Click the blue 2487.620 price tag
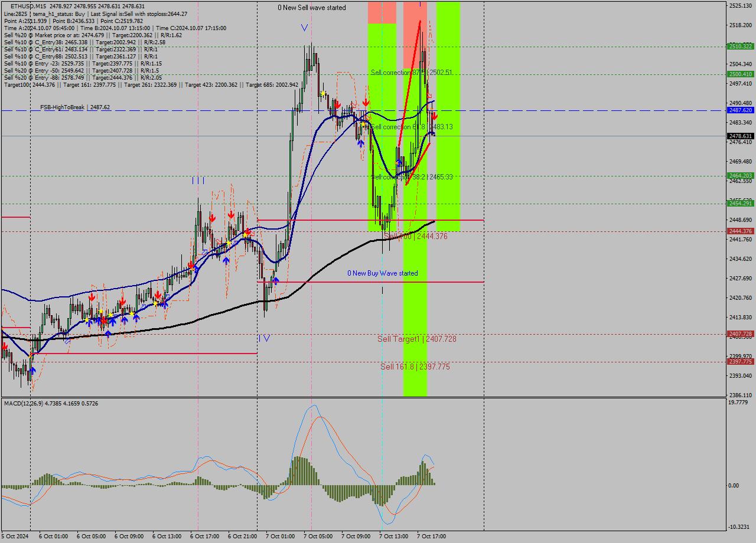The image size is (756, 543). tap(740, 110)
